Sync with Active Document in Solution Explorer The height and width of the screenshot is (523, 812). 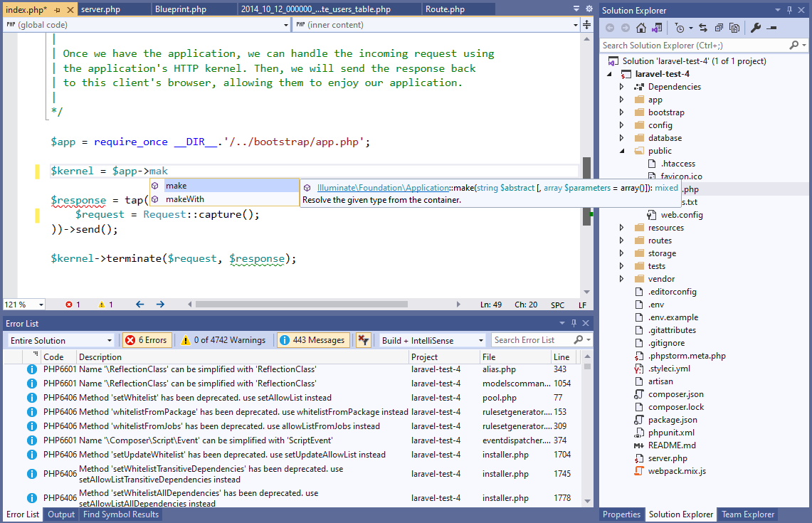coord(702,28)
